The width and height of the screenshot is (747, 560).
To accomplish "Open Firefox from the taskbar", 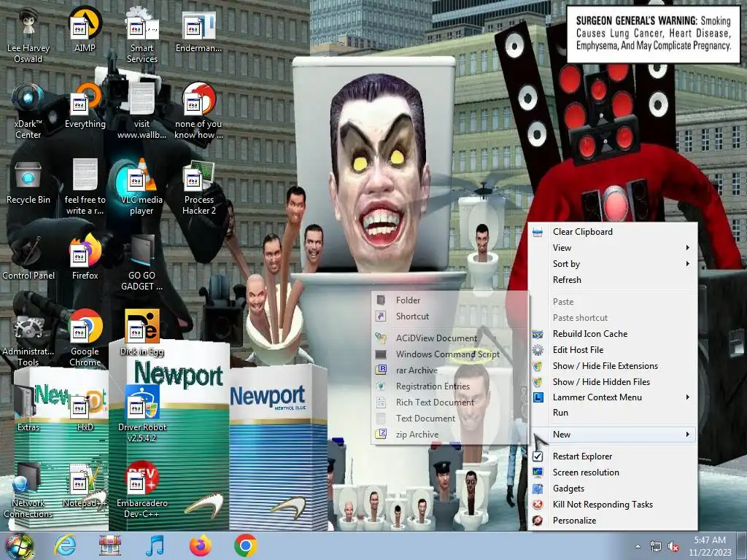I will click(x=200, y=545).
